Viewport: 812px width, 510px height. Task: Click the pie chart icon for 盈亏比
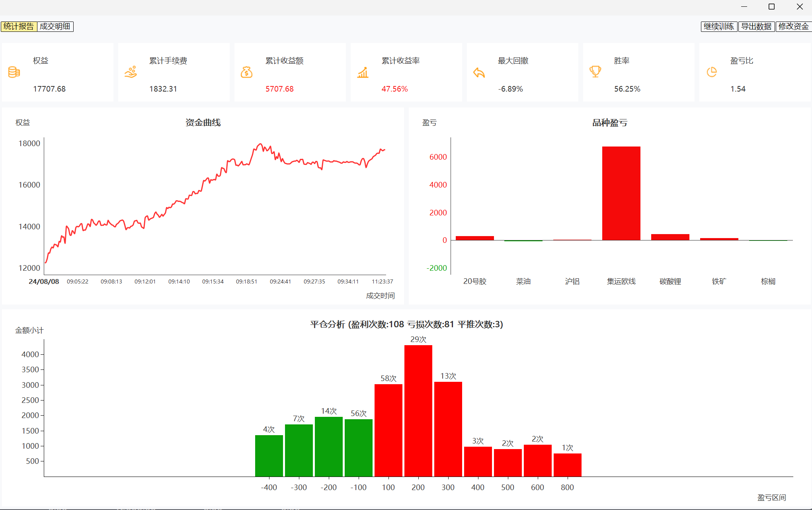pos(712,72)
